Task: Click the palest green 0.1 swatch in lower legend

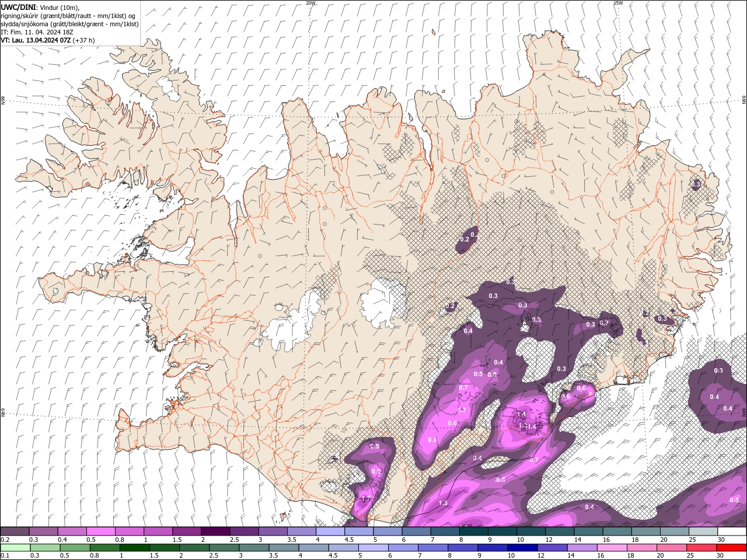Action: (x=15, y=548)
